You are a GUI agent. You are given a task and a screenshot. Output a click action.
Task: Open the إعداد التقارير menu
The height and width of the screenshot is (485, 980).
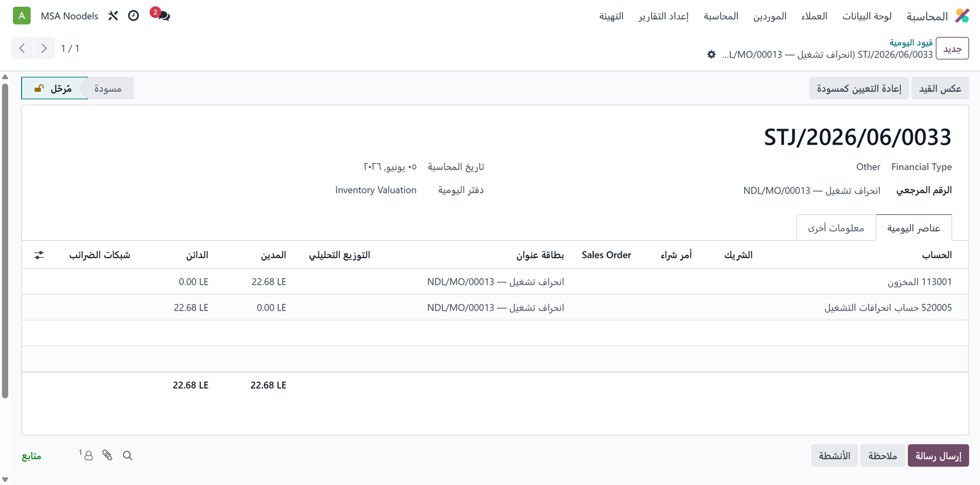(x=663, y=16)
